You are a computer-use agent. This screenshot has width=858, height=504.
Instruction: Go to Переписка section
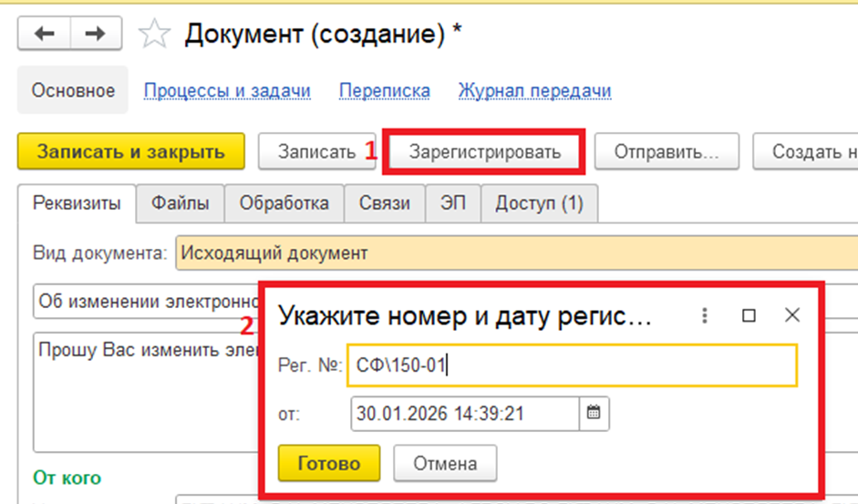click(384, 91)
